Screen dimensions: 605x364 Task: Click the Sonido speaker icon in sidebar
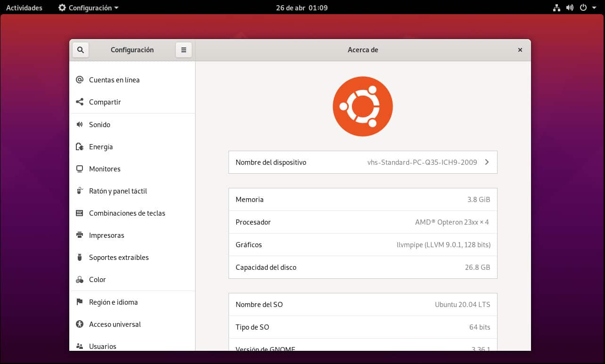pyautogui.click(x=80, y=125)
